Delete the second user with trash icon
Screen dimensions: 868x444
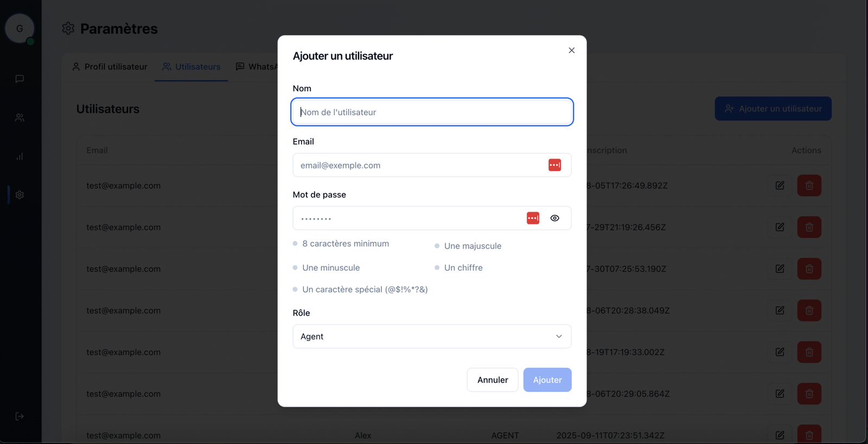pyautogui.click(x=809, y=227)
